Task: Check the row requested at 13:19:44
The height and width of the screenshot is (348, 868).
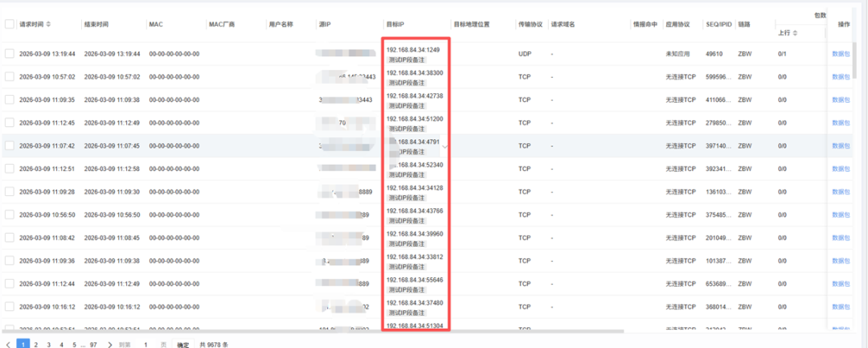Action: click(x=10, y=54)
